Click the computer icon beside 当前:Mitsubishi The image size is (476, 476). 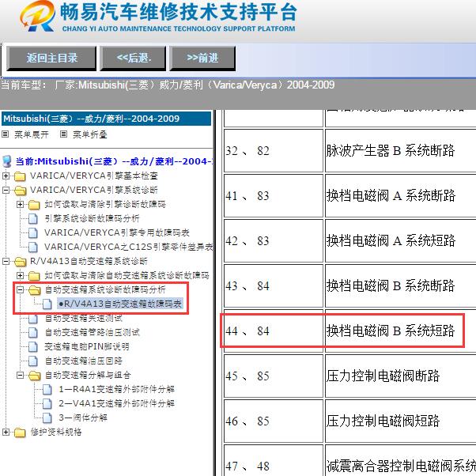(6, 161)
